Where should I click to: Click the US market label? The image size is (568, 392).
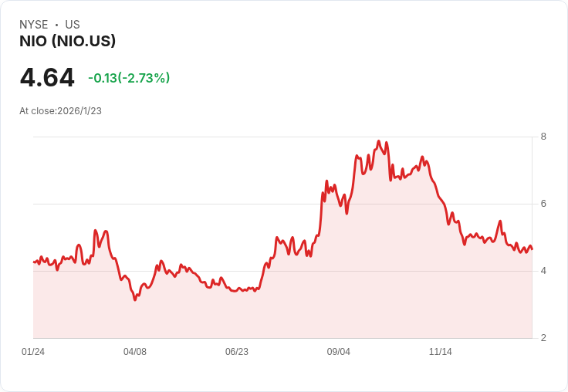click(x=73, y=25)
